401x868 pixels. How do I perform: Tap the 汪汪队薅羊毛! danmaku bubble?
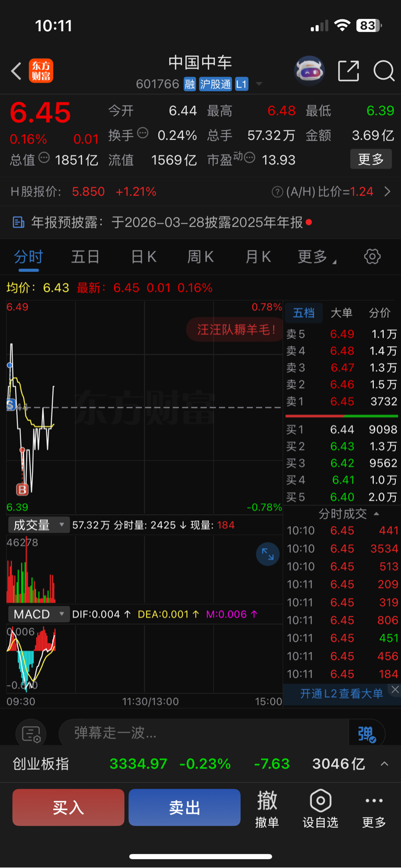tap(234, 330)
